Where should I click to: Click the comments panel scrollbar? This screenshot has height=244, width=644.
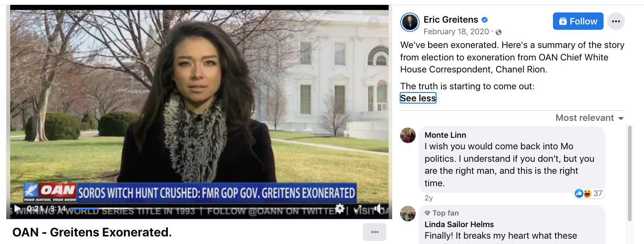(x=629, y=173)
